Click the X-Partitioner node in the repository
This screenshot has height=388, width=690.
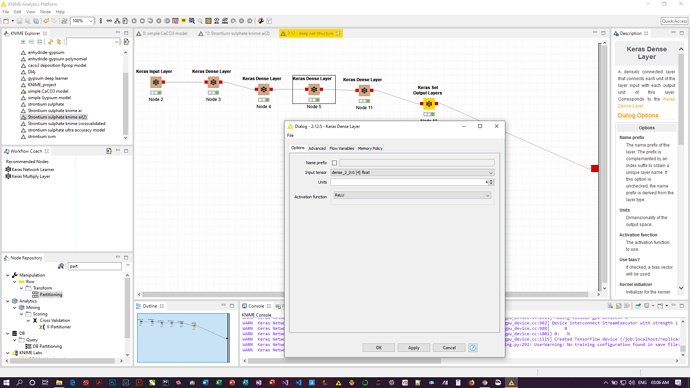pyautogui.click(x=55, y=327)
